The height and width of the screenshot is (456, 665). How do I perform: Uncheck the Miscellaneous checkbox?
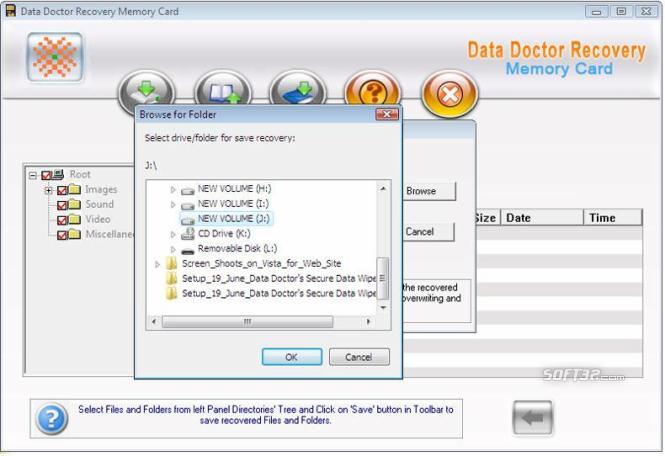coord(62,235)
